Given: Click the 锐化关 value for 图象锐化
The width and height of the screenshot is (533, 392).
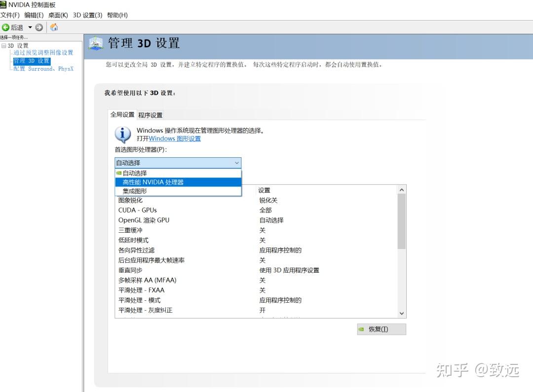Looking at the screenshot, I should pyautogui.click(x=268, y=200).
